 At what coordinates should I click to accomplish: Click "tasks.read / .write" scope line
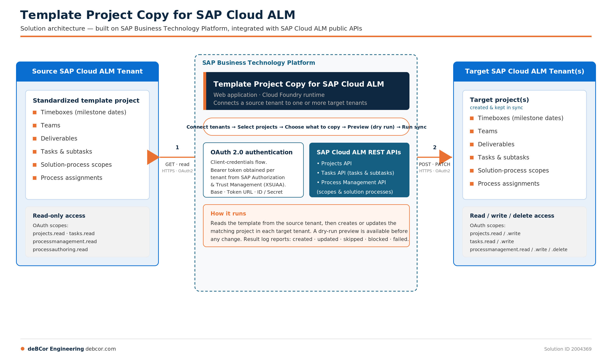click(492, 242)
